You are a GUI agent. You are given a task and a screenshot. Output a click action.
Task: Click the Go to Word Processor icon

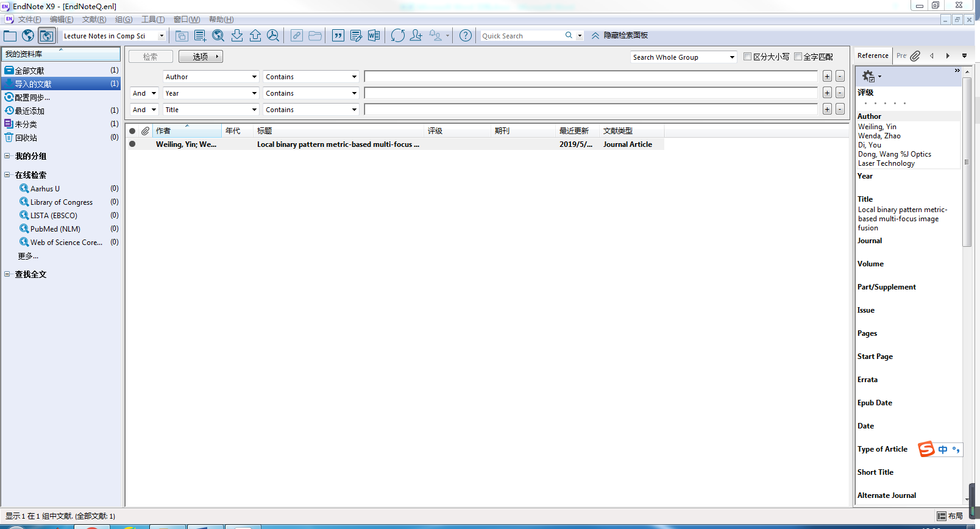tap(374, 36)
